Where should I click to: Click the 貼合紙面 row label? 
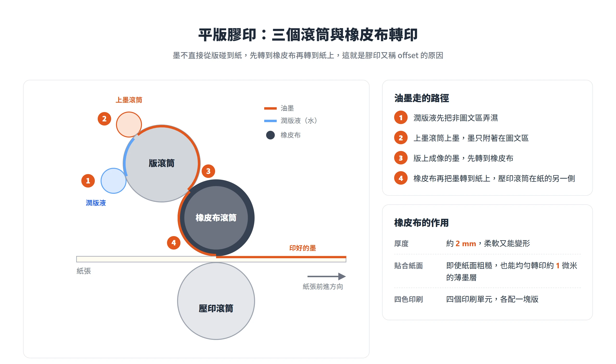click(408, 266)
